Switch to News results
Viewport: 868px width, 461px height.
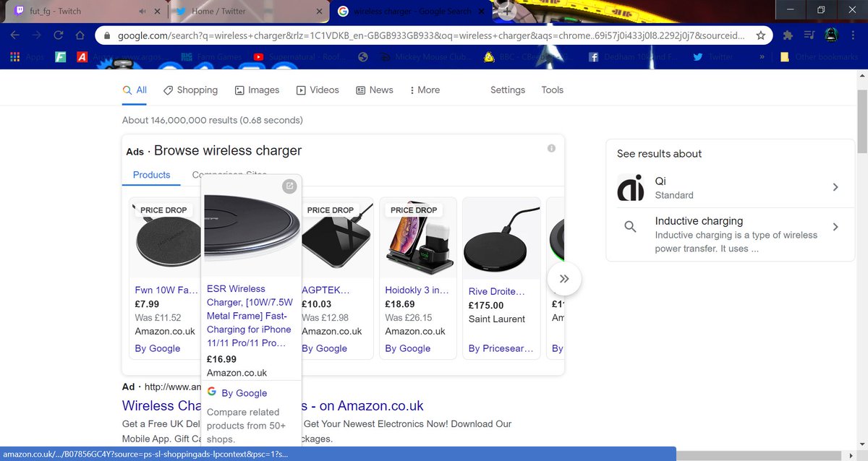[375, 90]
